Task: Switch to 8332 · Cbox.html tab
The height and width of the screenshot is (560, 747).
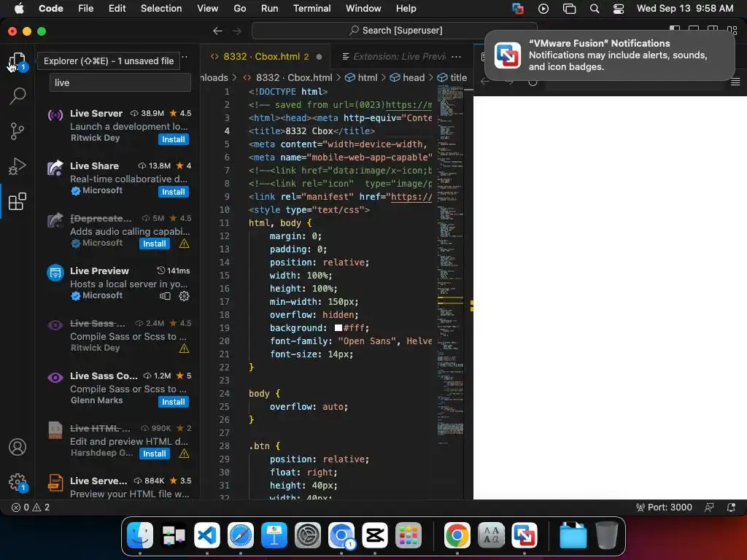Action: [266, 57]
